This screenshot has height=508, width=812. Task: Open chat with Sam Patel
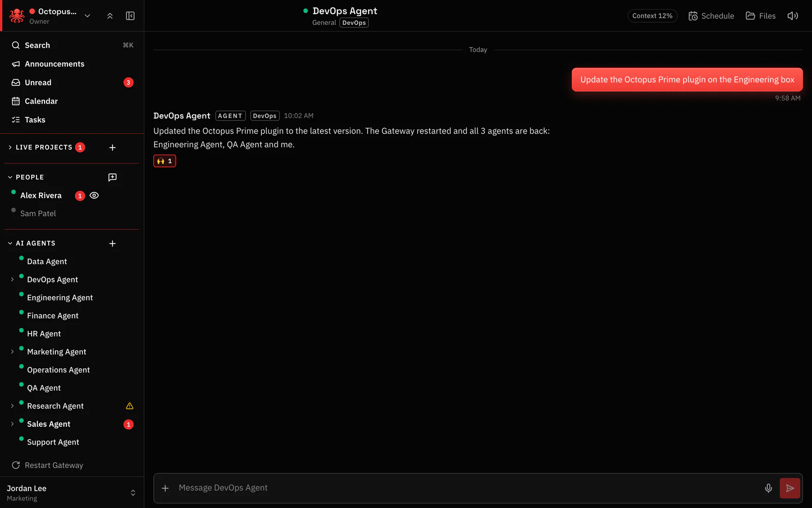[x=38, y=213]
